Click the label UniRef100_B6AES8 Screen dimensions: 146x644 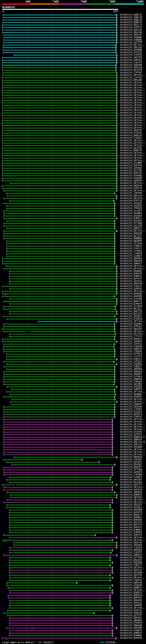(131, 457)
